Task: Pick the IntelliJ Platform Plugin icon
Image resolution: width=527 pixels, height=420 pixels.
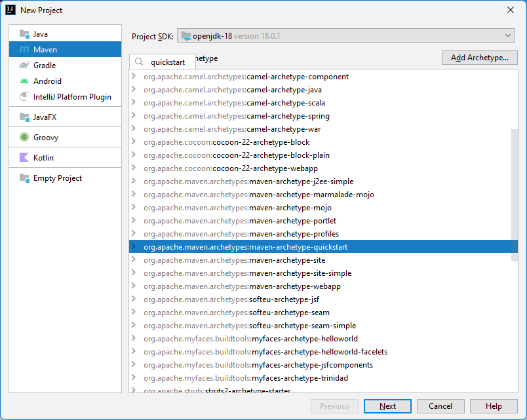Action: pos(22,96)
